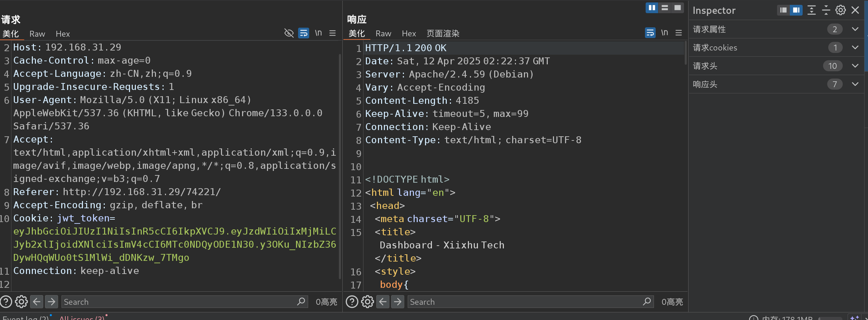868x320 pixels.
Task: Expand the 响应头 section
Action: [x=855, y=84]
